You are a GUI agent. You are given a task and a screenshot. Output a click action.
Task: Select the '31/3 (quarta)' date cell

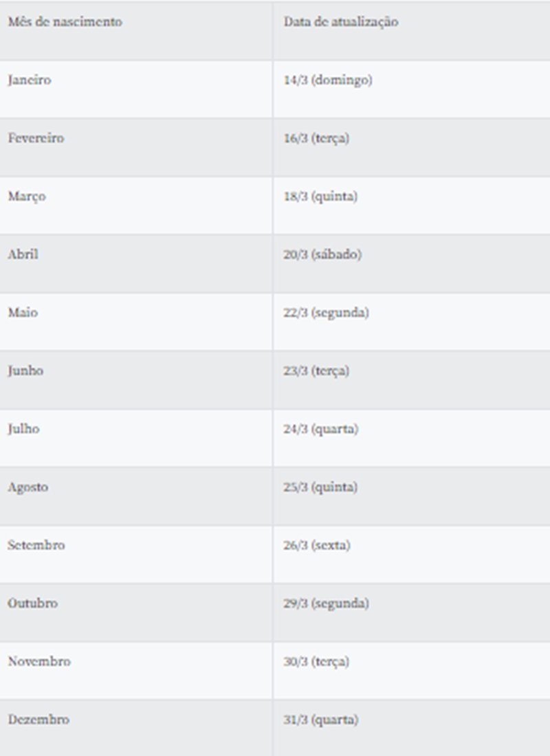pos(320,720)
